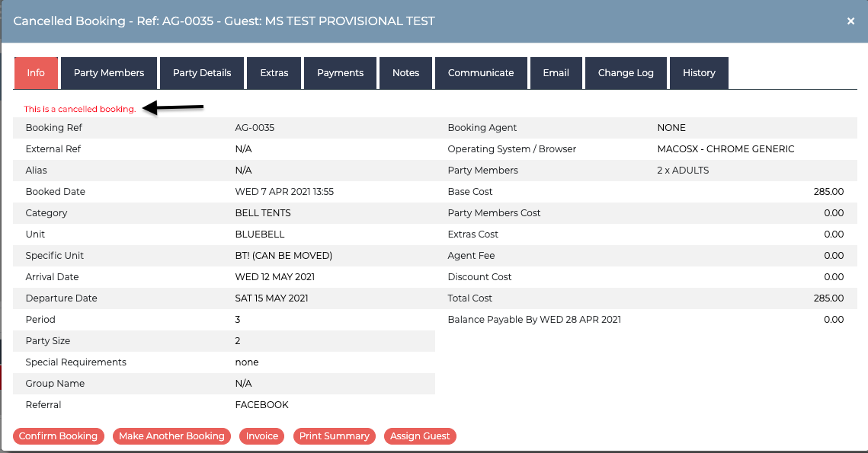Click the Confirm Booking button
The width and height of the screenshot is (868, 453).
coord(58,435)
